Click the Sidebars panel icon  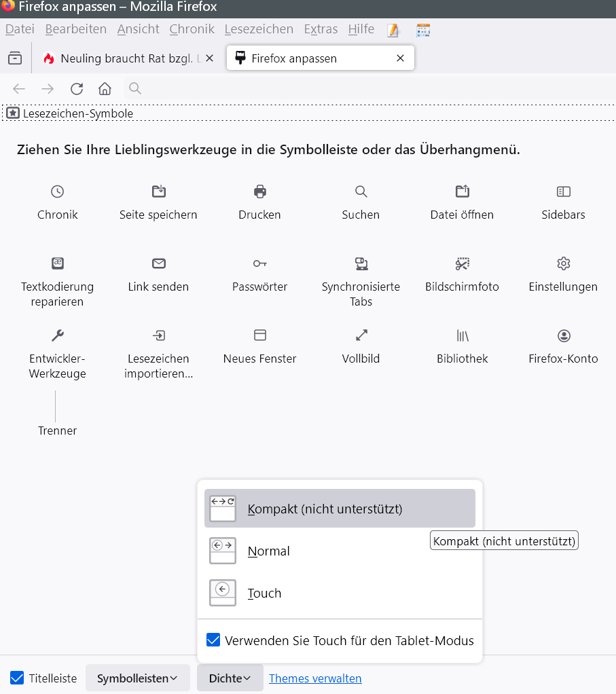(563, 191)
